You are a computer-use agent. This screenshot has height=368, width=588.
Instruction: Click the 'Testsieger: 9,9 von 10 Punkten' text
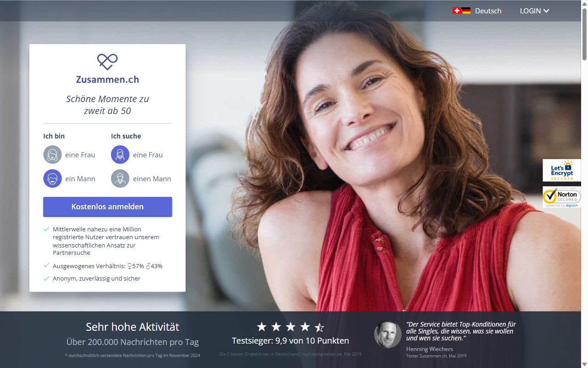point(290,341)
